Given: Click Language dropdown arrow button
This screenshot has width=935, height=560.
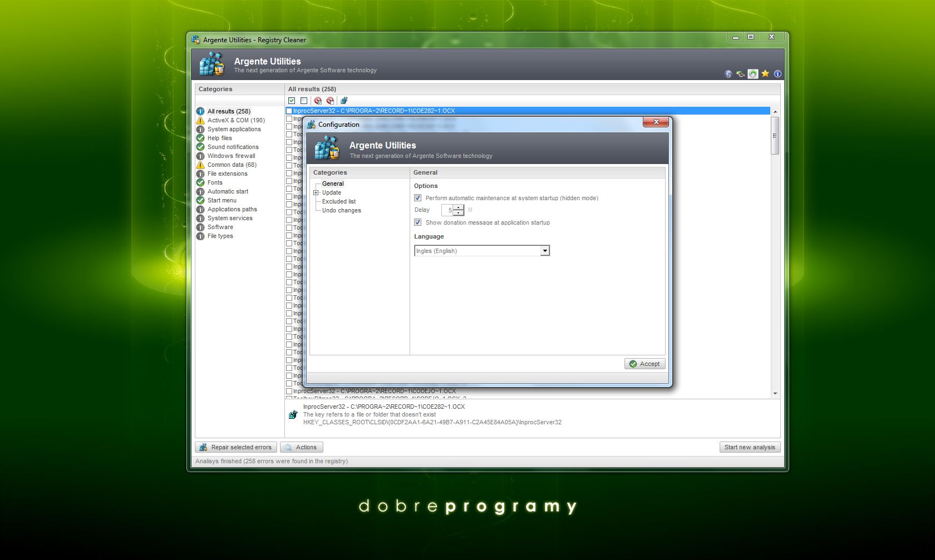Looking at the screenshot, I should pos(545,251).
